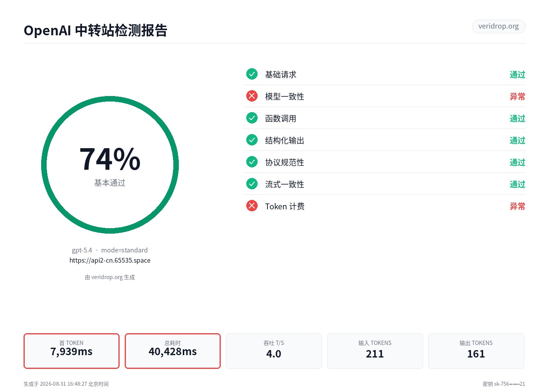Click the check icon next to 结构化输出

pos(252,140)
